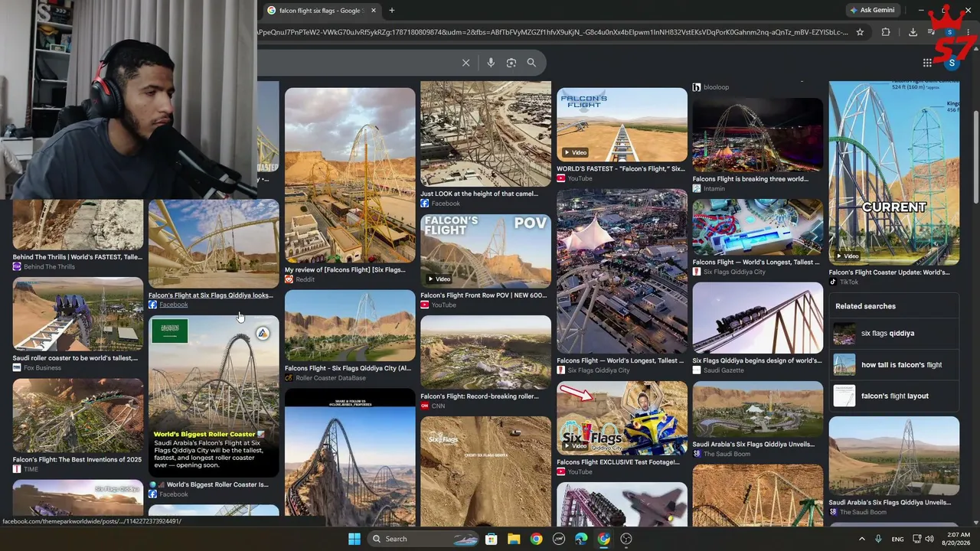Click the taskbar microphone tray icon

tap(878, 539)
